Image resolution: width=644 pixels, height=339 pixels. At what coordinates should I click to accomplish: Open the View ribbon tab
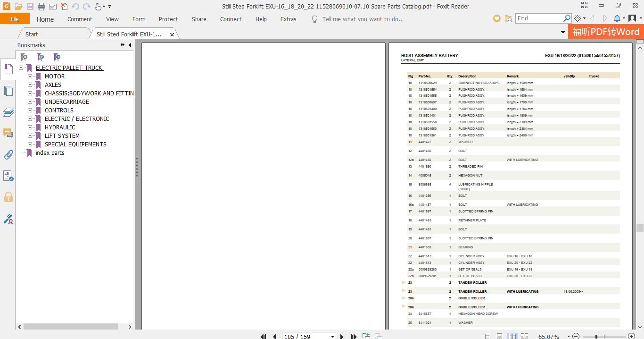112,19
